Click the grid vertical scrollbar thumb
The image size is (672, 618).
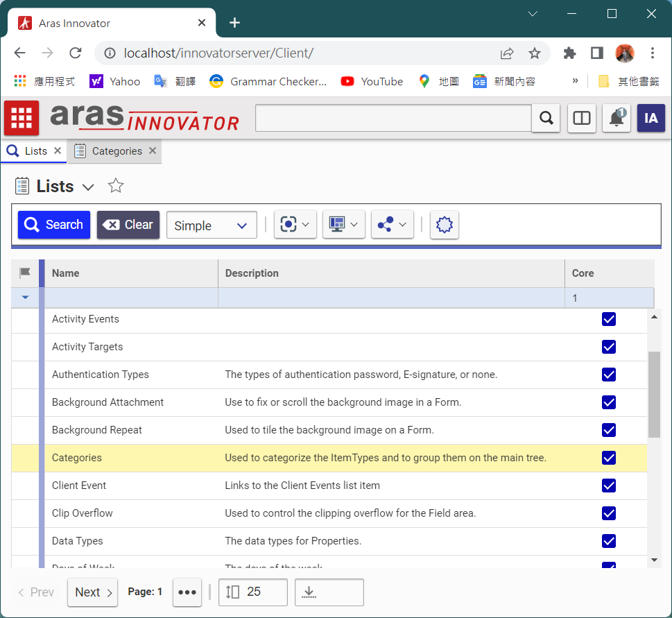654,394
